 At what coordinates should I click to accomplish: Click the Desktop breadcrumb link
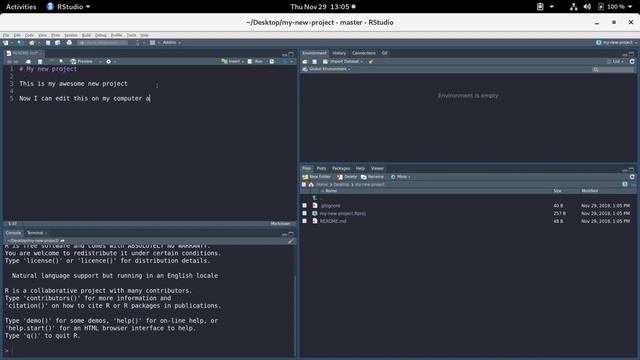click(341, 184)
